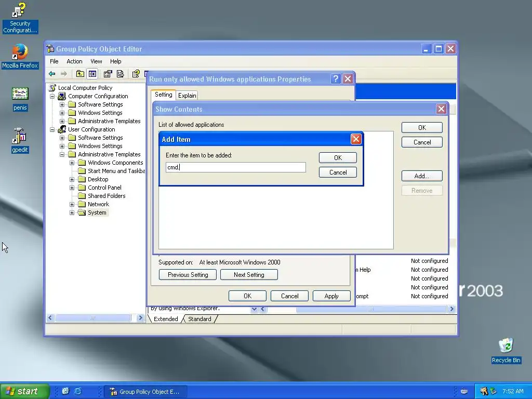This screenshot has width=532, height=399.
Task: Confirm Add Item dialog with OK
Action: pyautogui.click(x=338, y=158)
